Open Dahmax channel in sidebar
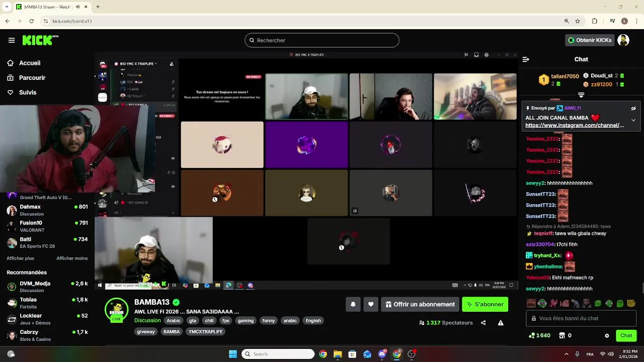The height and width of the screenshot is (362, 644). [47, 210]
